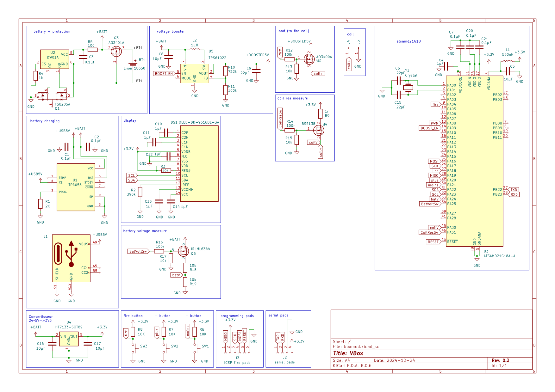Select the 'Convertisseur' block title
The width and height of the screenshot is (555, 392).
click(41, 317)
